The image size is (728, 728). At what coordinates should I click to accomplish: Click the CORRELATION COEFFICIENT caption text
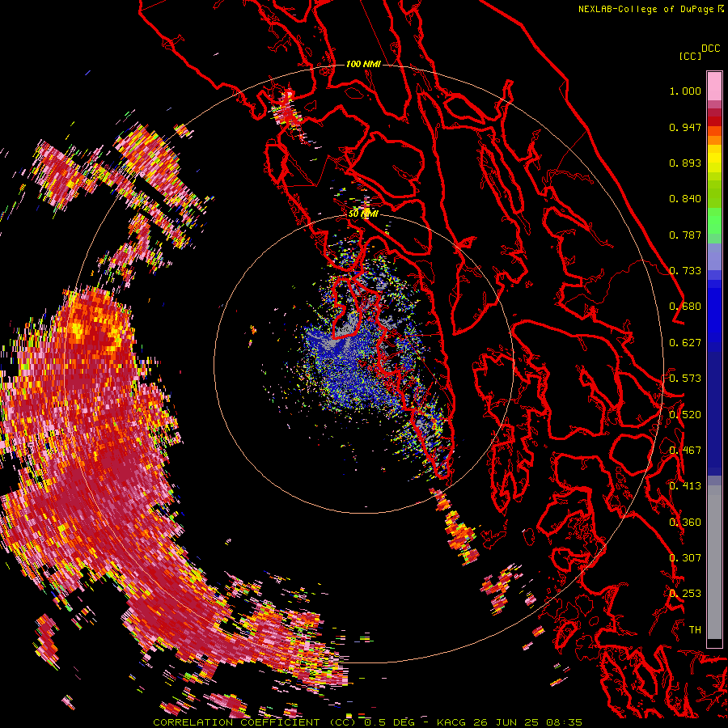click(236, 722)
